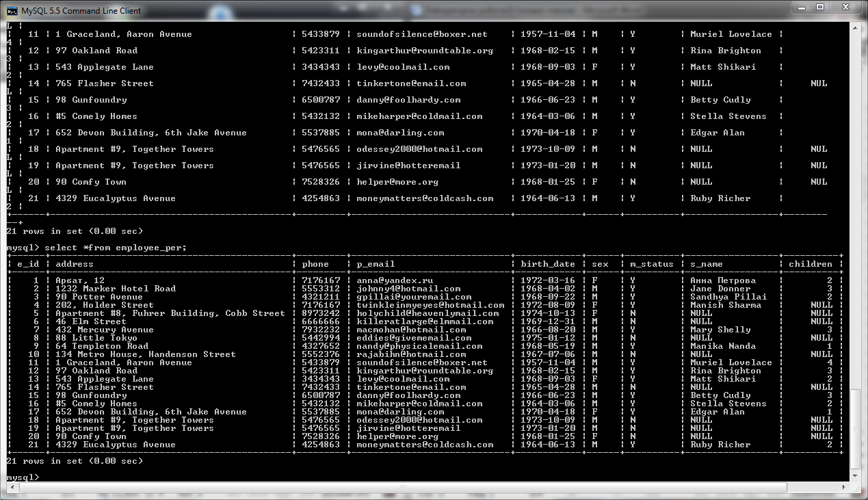Click the phone number 4321211
The width and height of the screenshot is (868, 500).
coord(321,297)
